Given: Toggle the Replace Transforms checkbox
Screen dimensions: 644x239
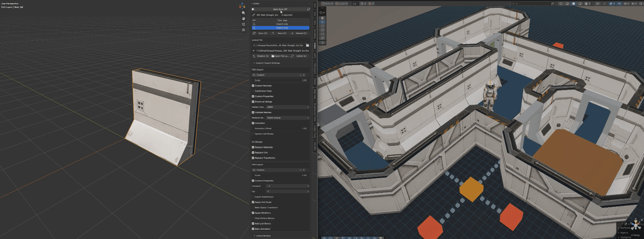Looking at the screenshot, I should 253,158.
